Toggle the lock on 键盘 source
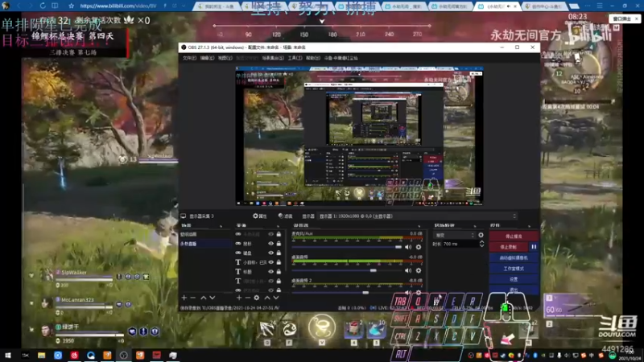The height and width of the screenshot is (362, 644). click(x=279, y=253)
